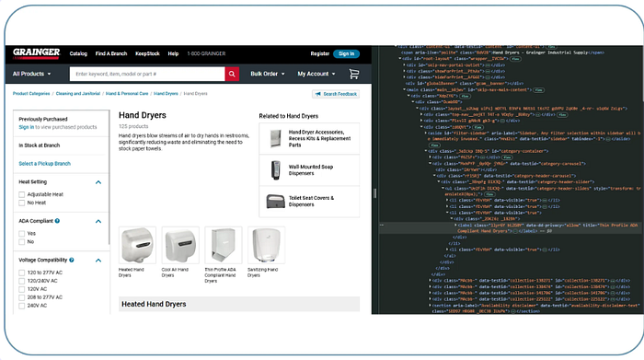This screenshot has width=644, height=360.
Task: Click Hand Dryer Accessories product image
Action: [276, 138]
